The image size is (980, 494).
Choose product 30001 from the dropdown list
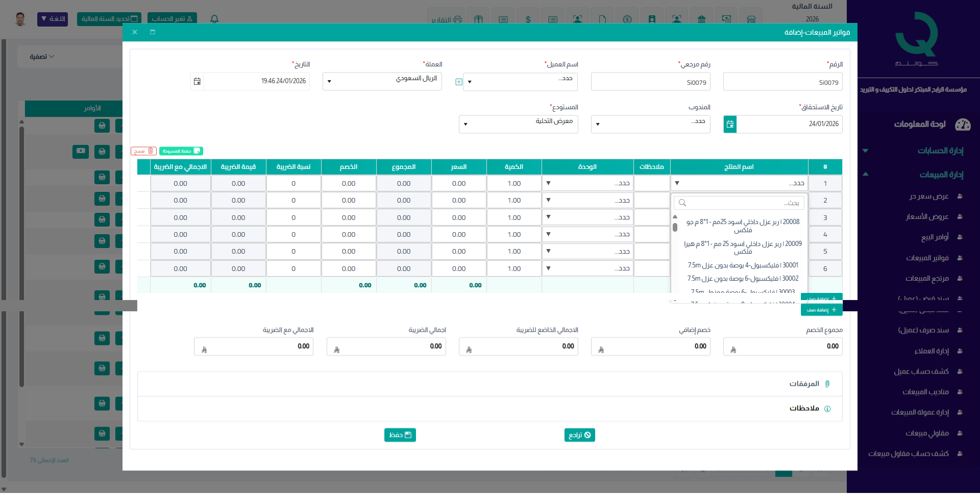point(743,265)
